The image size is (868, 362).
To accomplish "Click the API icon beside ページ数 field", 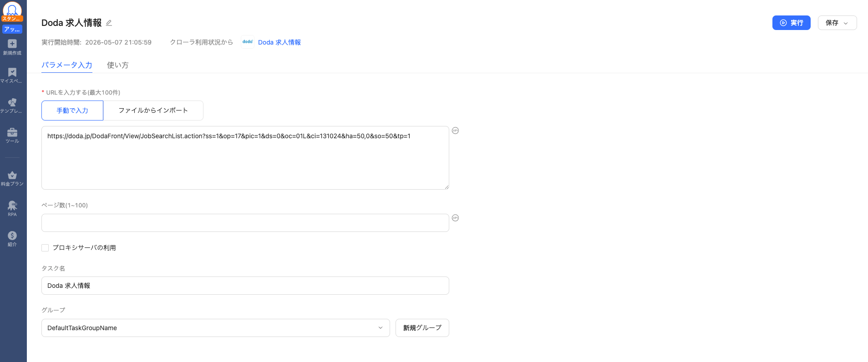I will [x=455, y=218].
